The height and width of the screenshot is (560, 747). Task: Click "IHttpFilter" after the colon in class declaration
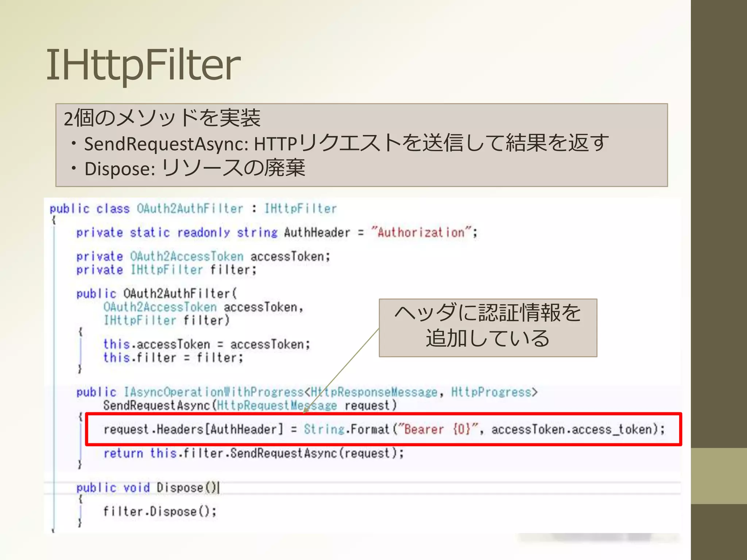(300, 209)
